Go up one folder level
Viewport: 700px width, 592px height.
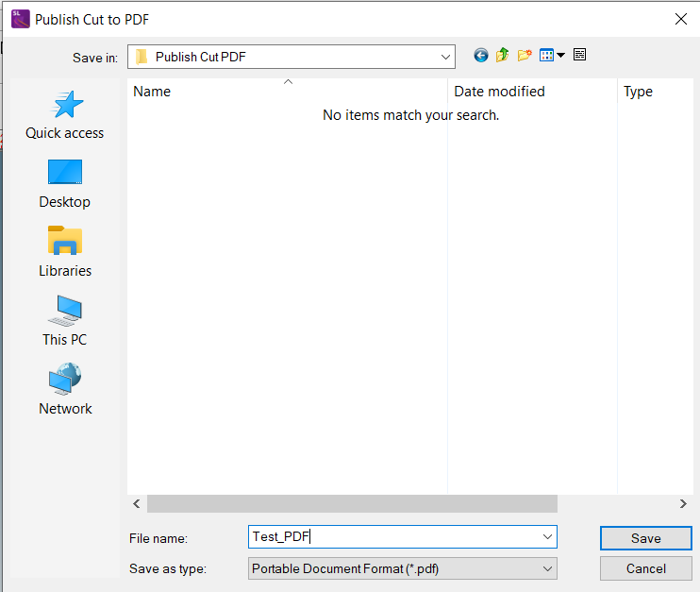(502, 56)
